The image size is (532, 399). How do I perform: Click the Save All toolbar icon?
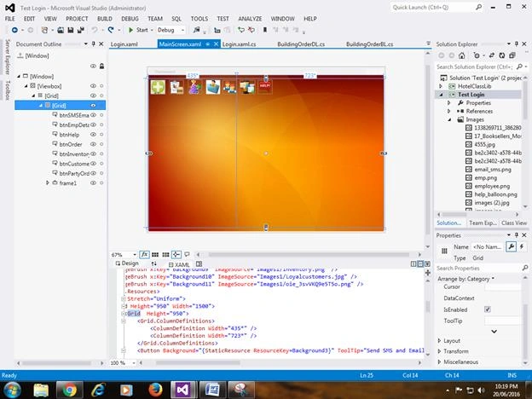click(81, 30)
